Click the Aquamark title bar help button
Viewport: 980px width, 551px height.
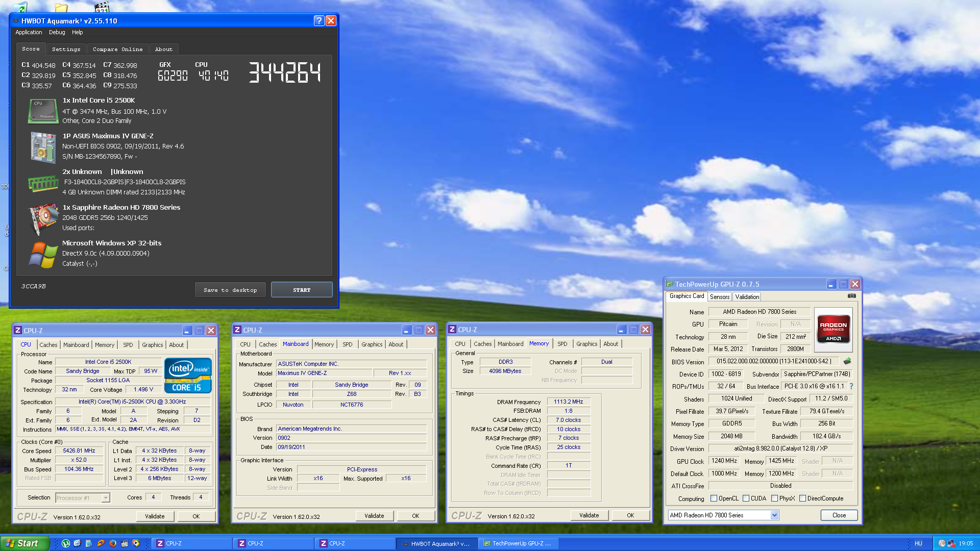point(319,21)
